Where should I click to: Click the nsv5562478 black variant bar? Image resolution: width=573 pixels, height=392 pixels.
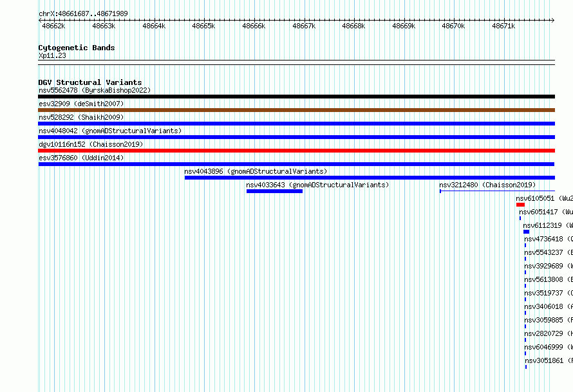[x=296, y=97]
